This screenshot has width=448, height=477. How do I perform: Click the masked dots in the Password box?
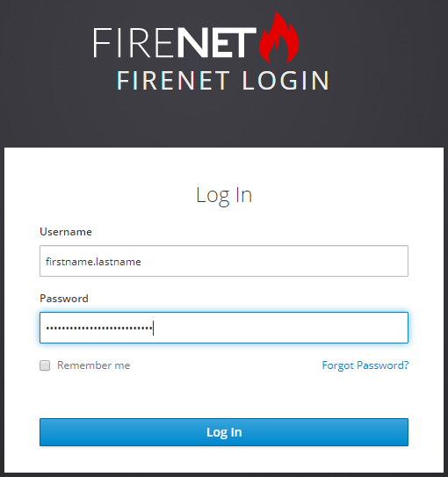(99, 328)
